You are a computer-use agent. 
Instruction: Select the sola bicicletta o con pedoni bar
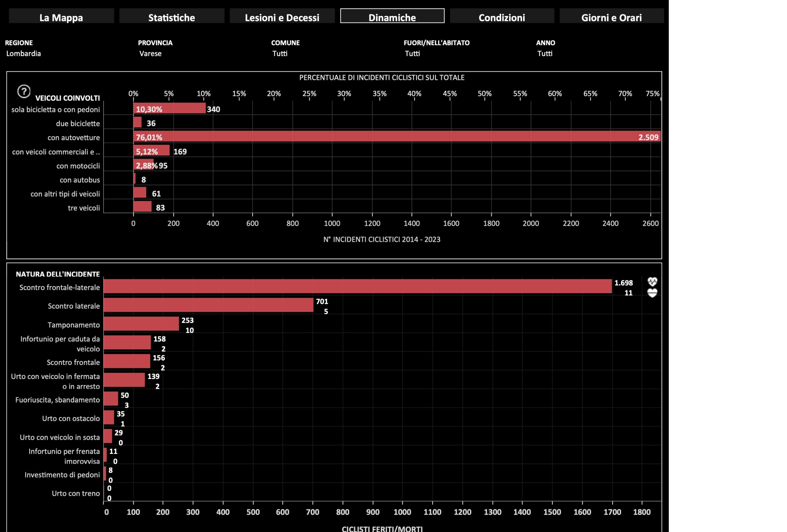169,108
